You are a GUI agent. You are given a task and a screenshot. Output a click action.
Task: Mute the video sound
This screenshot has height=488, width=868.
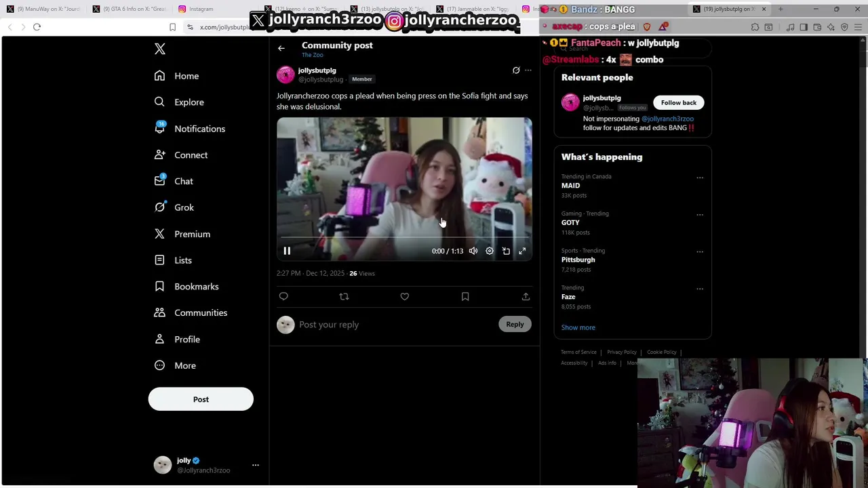473,251
